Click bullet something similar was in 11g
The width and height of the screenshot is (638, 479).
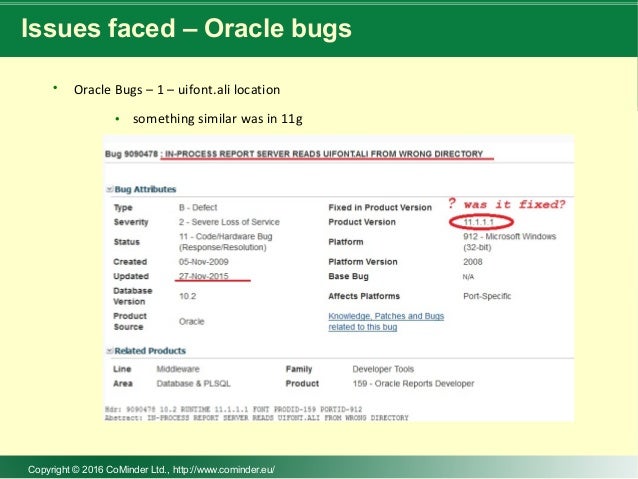coord(217,119)
